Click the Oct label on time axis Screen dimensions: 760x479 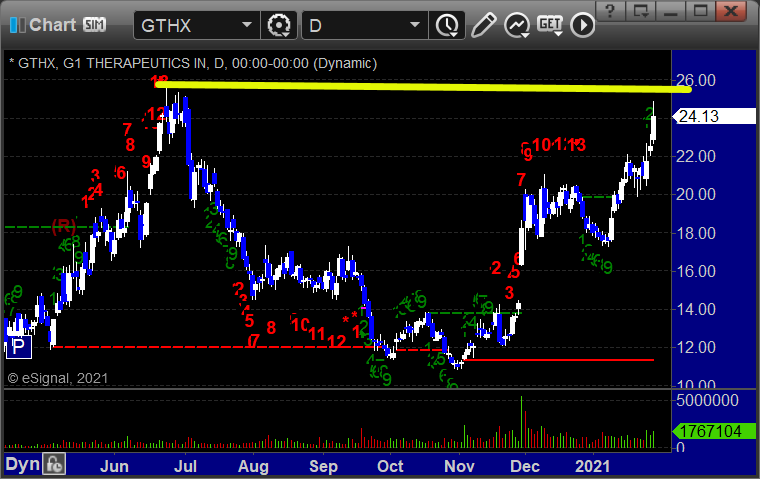pos(390,466)
